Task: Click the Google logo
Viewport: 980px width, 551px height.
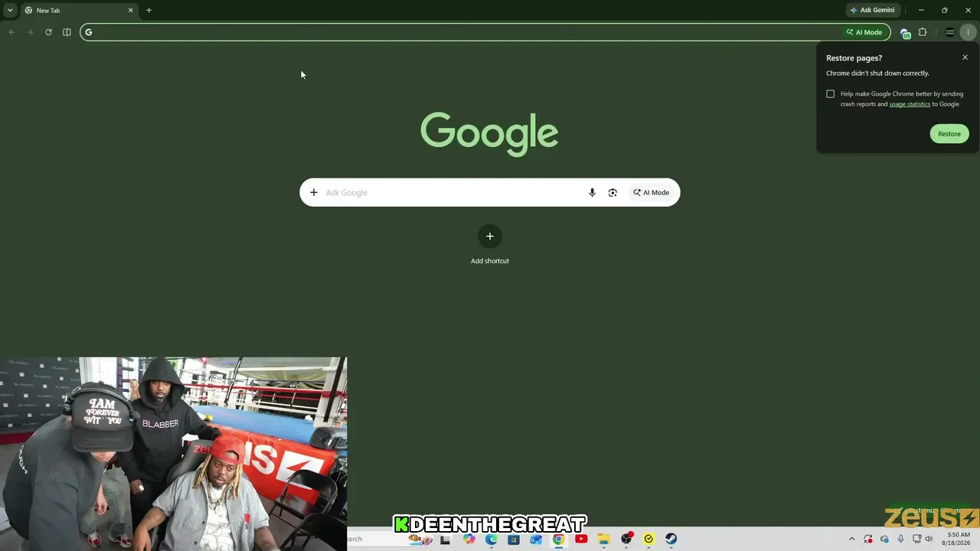Action: [489, 134]
